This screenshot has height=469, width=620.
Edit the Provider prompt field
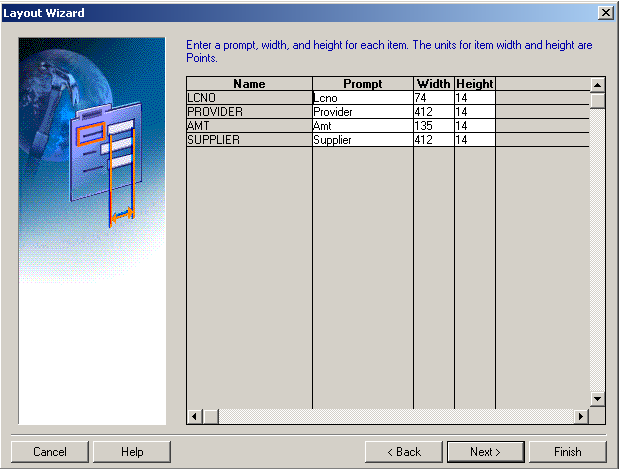tap(363, 112)
